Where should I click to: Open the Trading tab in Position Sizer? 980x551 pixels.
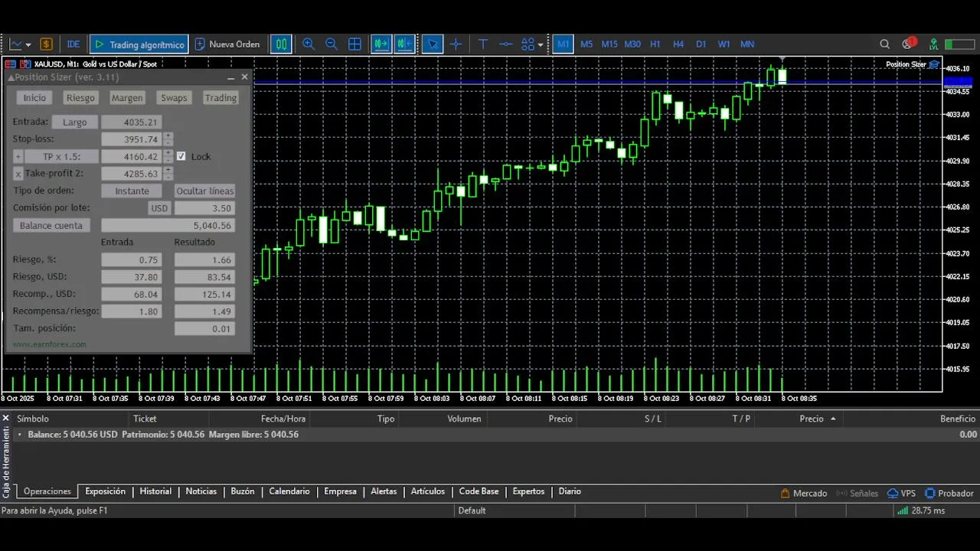220,98
